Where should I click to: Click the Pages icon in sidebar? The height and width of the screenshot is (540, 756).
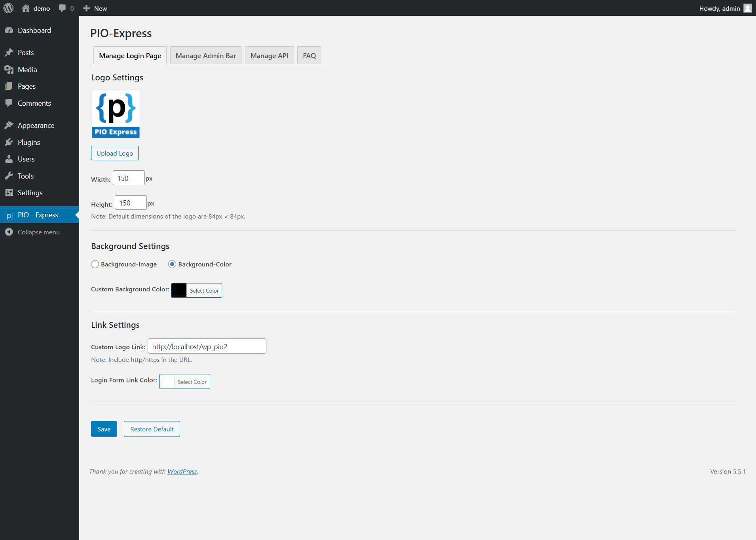(9, 86)
